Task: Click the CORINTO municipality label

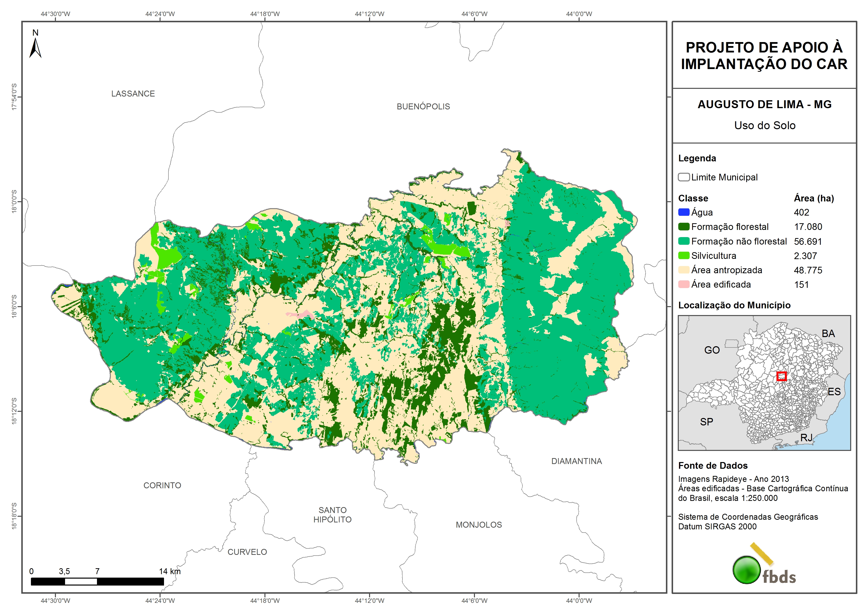Action: pos(162,485)
